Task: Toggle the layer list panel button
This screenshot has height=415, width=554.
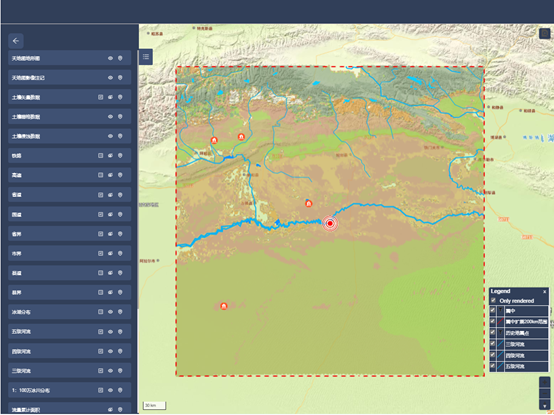Action: 146,57
